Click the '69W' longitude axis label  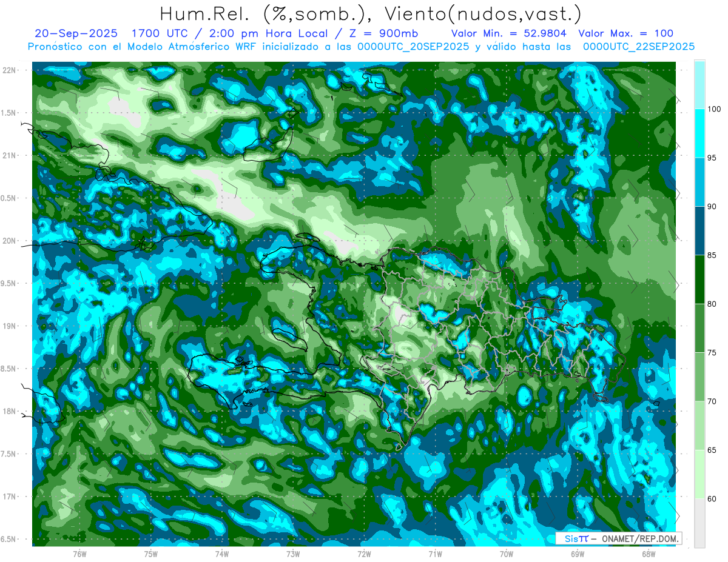(x=578, y=554)
